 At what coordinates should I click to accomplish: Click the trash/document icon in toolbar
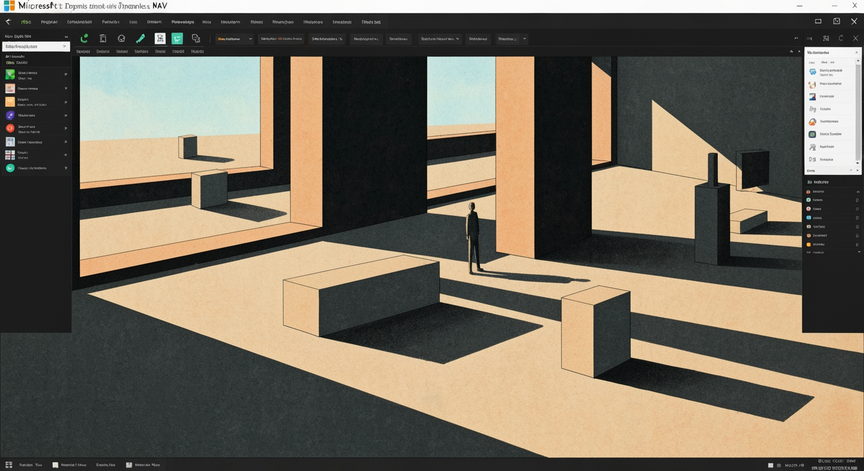tap(102, 39)
